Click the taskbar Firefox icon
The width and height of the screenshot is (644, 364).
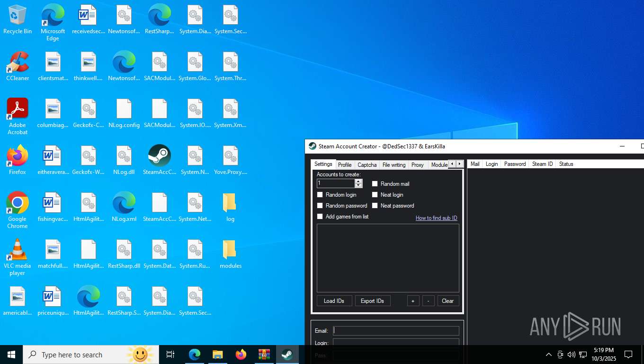tap(241, 355)
